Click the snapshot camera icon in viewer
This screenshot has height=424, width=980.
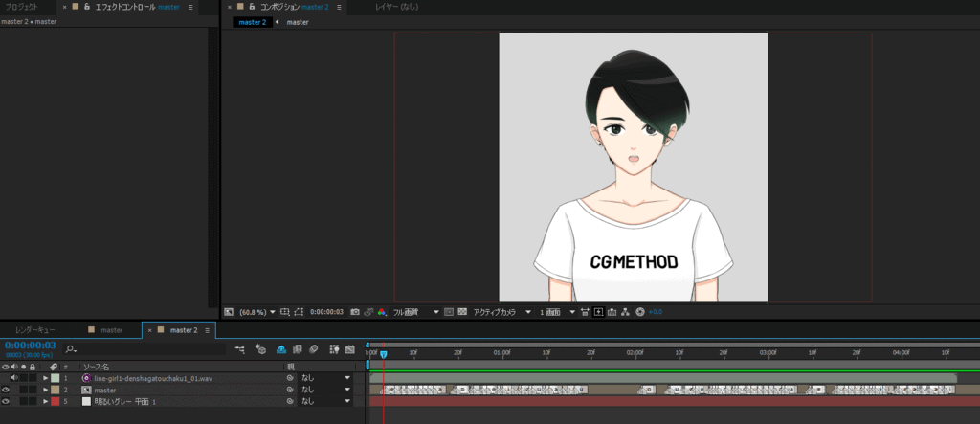355,312
